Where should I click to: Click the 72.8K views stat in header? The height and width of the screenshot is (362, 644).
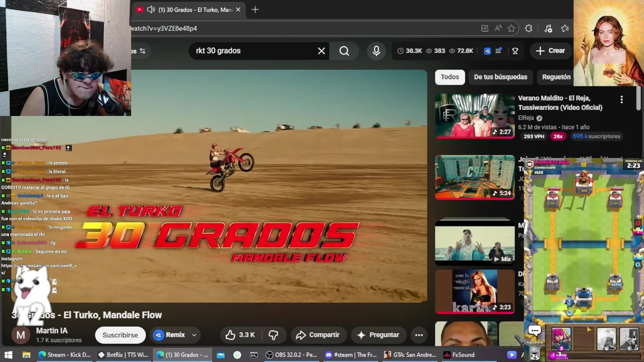461,51
